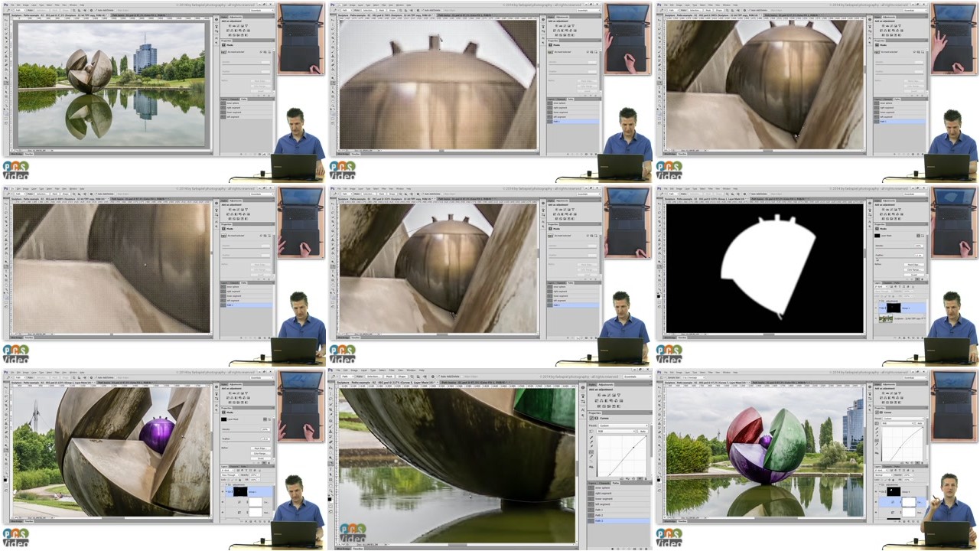The image size is (980, 551).
Task: Open the Preset Custom dropdown in the Curves-and-Paths frame
Action: coord(623,425)
